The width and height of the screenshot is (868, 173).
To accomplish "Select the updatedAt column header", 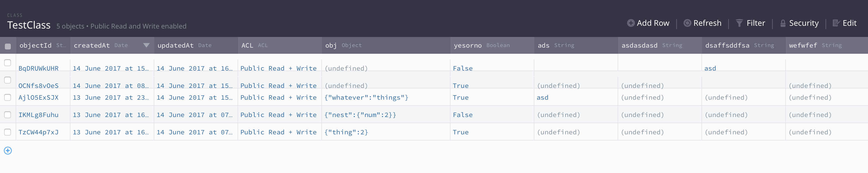I will coord(196,46).
